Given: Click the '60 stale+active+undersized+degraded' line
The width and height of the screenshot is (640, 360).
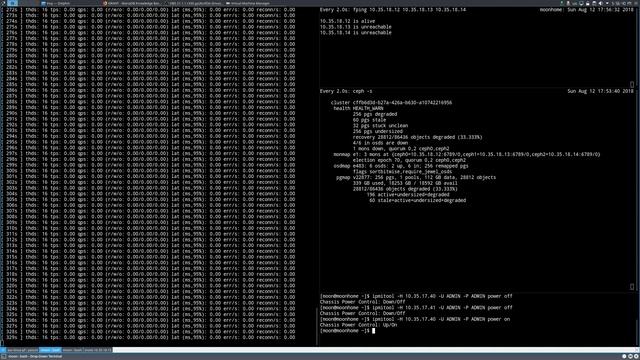Looking at the screenshot, I should pyautogui.click(x=418, y=200).
